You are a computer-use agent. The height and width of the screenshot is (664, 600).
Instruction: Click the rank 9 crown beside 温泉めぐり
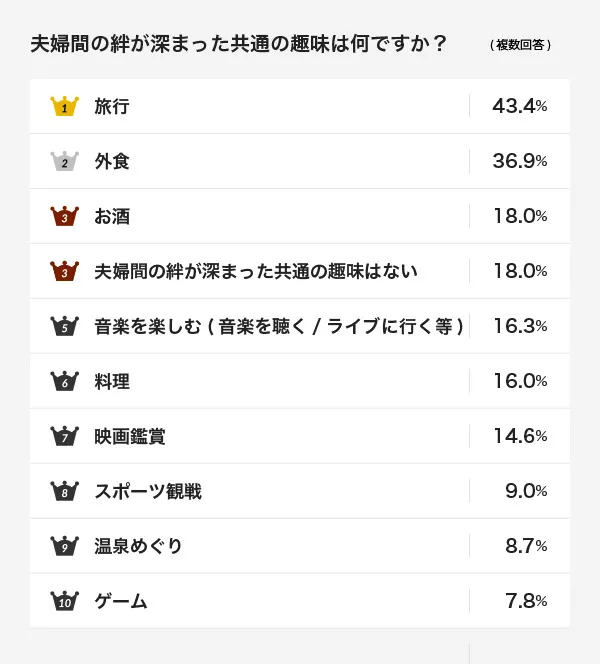64,546
